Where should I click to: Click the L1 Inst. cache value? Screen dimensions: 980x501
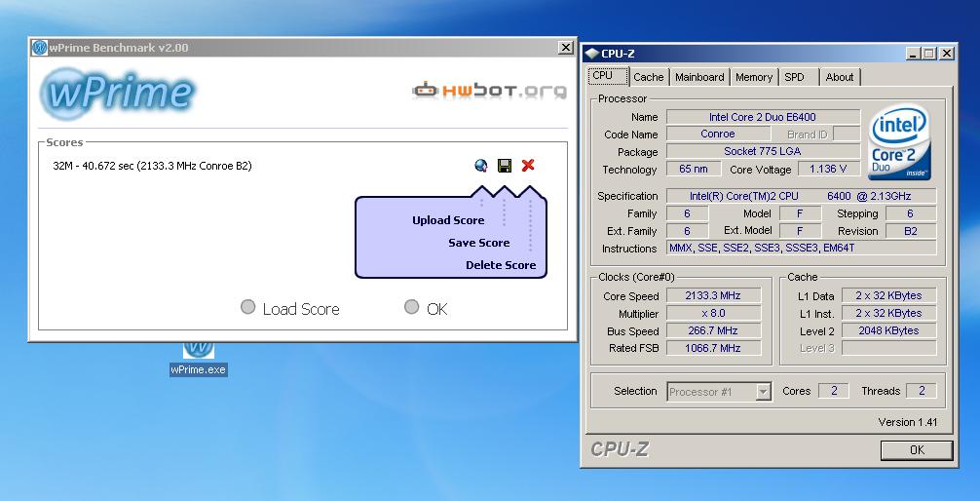pyautogui.click(x=888, y=313)
